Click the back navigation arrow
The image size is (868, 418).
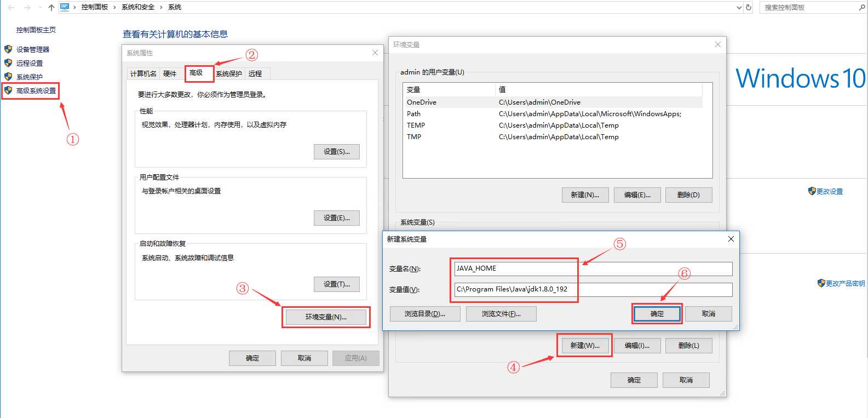(x=12, y=8)
